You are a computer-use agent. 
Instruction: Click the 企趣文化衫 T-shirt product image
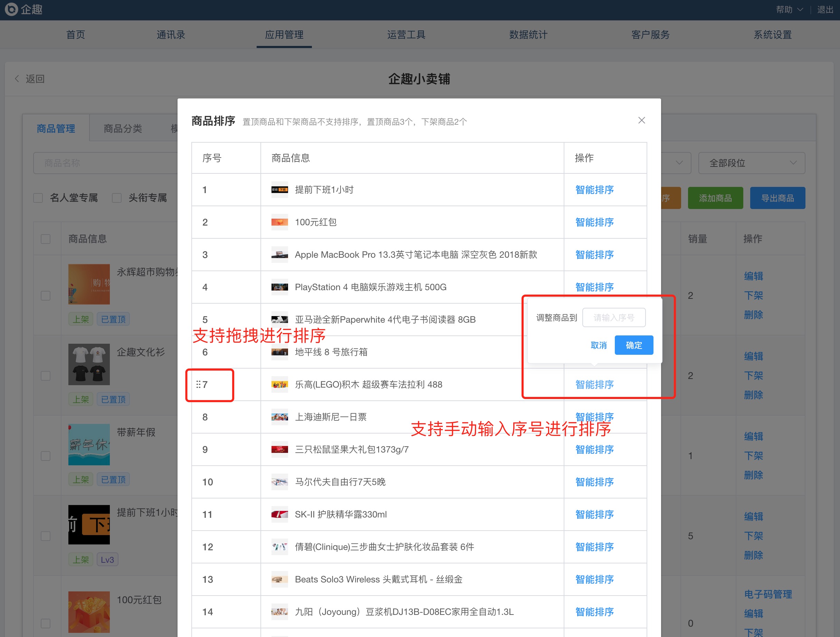(89, 364)
